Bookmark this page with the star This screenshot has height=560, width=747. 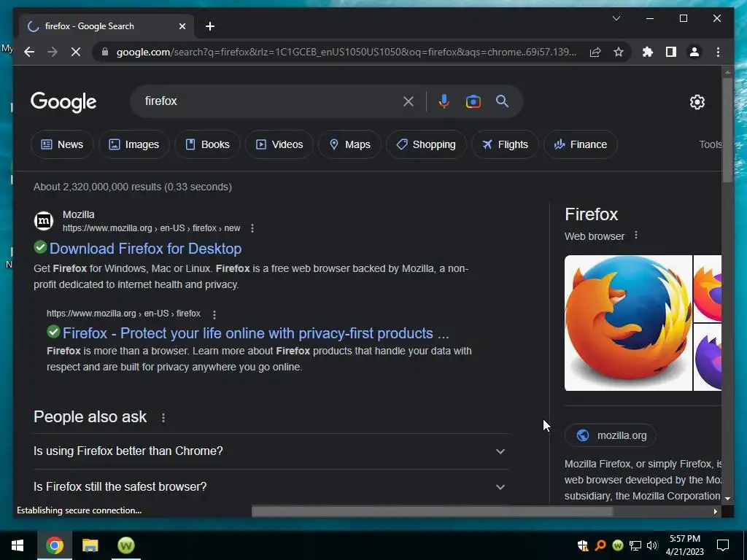[x=619, y=52]
